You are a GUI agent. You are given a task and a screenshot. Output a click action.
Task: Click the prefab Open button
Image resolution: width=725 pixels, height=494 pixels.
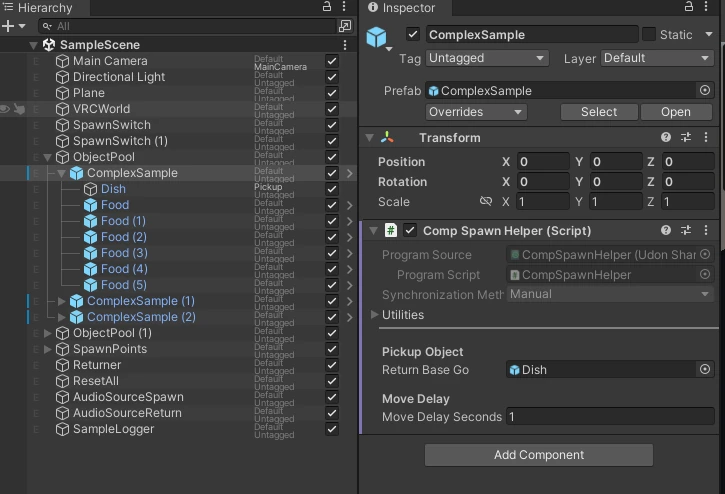[x=676, y=112]
